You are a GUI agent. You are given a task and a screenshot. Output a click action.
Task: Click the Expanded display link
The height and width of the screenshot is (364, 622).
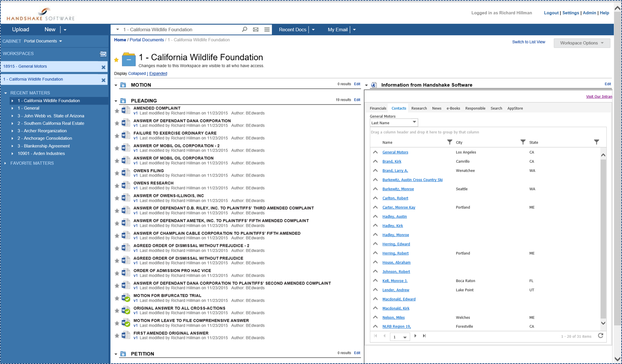pyautogui.click(x=158, y=73)
